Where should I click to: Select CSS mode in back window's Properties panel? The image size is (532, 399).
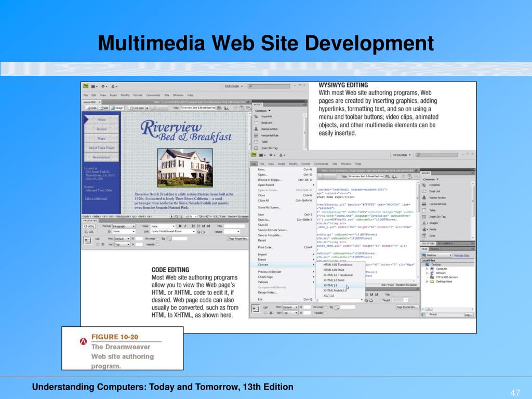[x=89, y=232]
